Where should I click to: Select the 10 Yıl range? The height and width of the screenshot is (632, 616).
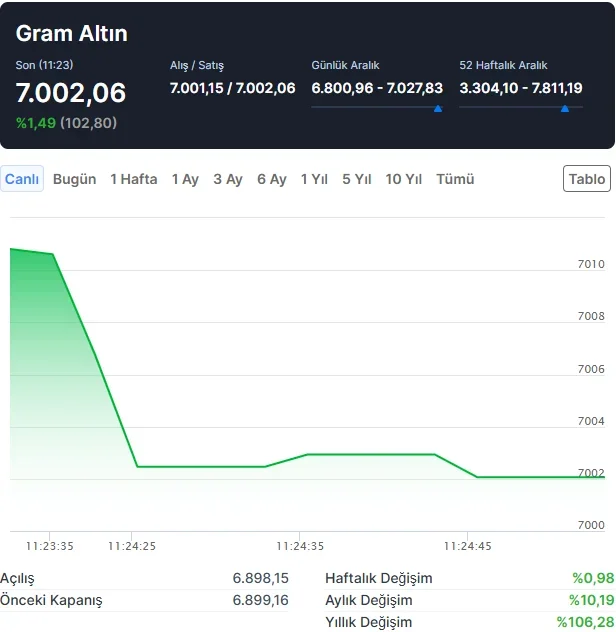pos(404,179)
